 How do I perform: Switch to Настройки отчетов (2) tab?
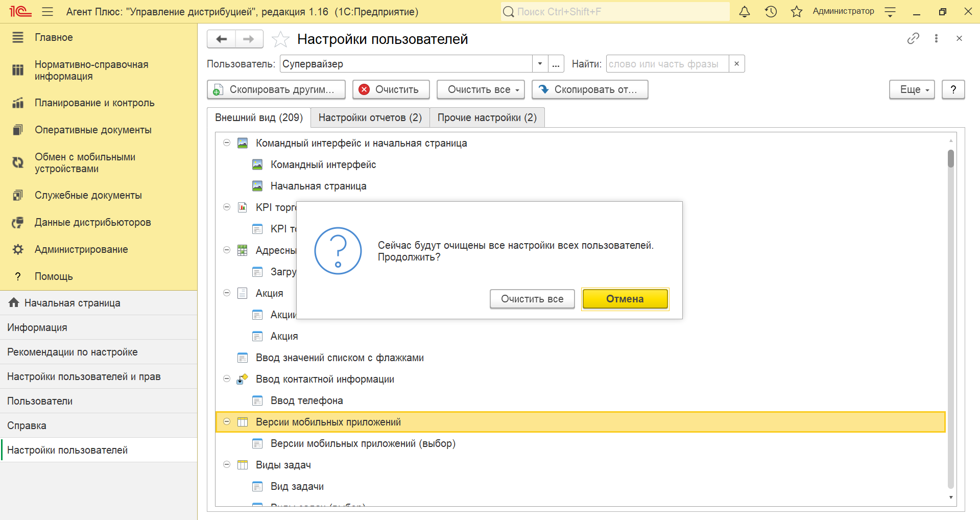[370, 117]
